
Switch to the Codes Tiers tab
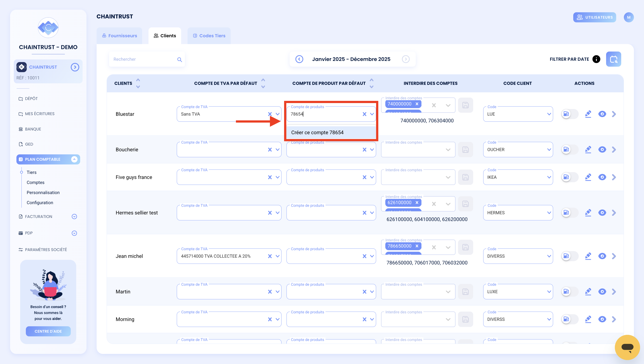[209, 36]
